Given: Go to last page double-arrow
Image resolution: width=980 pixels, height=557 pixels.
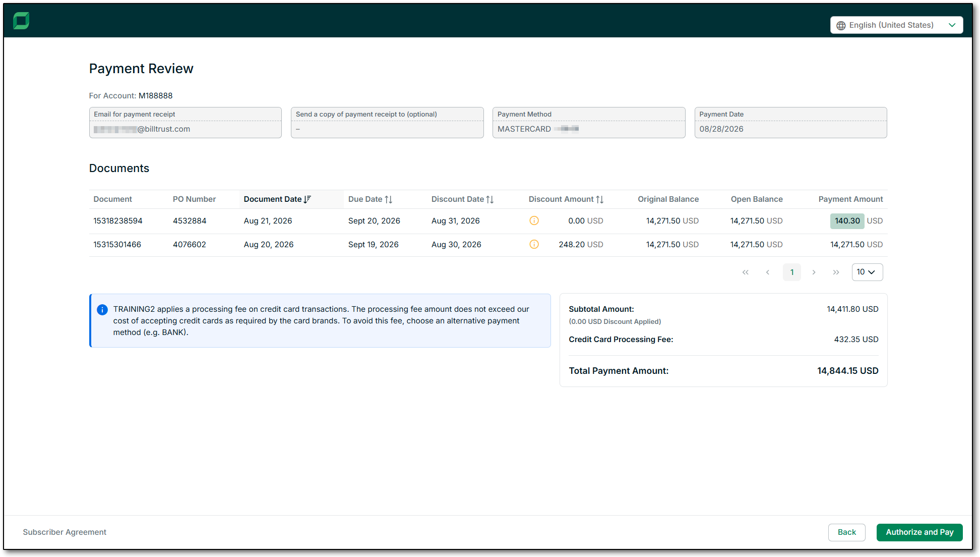Looking at the screenshot, I should (836, 272).
